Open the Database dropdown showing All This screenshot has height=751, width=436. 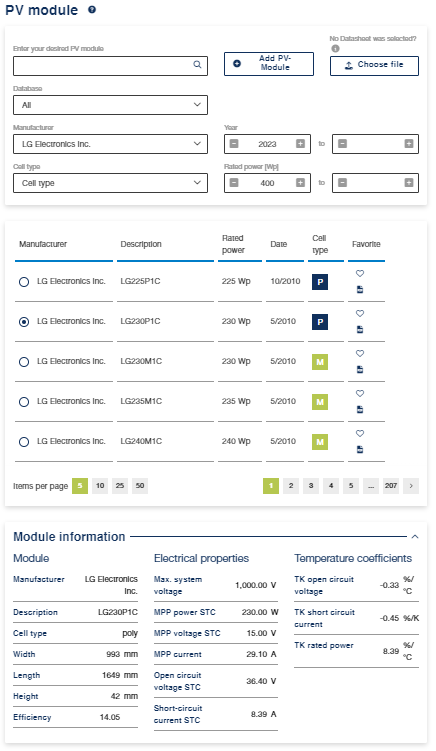click(x=110, y=105)
